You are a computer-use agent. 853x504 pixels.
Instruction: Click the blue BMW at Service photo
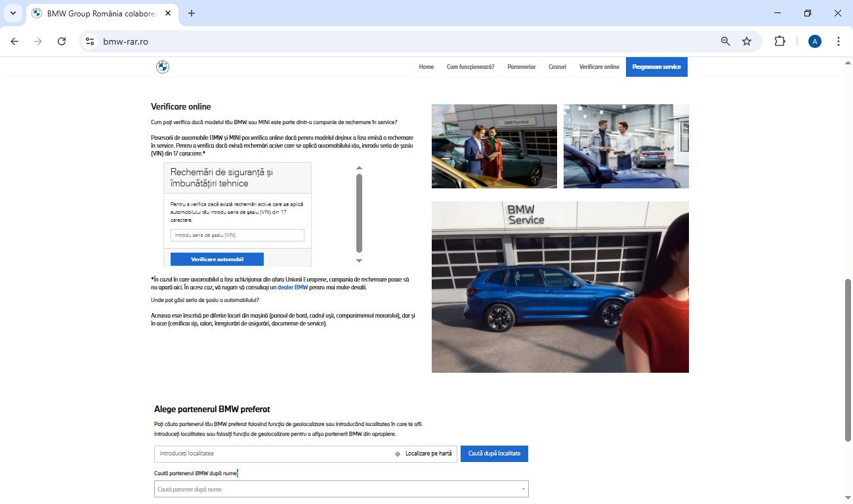point(560,287)
